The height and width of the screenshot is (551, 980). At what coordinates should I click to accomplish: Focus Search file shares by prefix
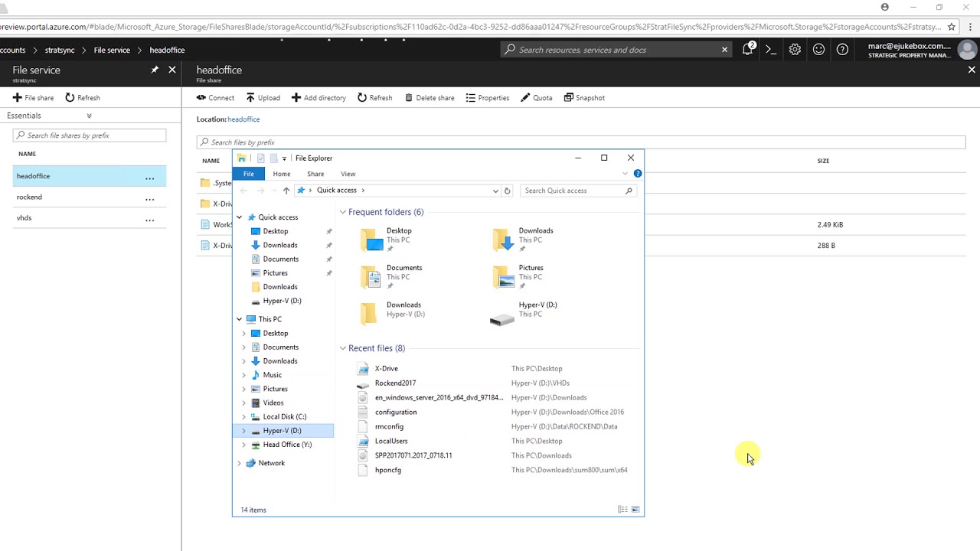pos(90,135)
